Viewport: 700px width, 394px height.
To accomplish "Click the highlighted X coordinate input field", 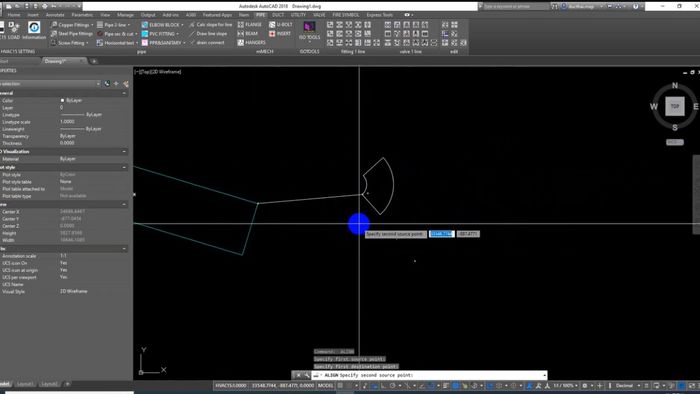I will [x=442, y=234].
